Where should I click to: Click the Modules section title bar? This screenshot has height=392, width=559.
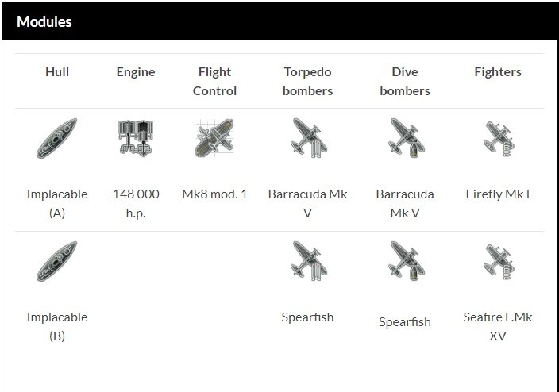click(279, 21)
